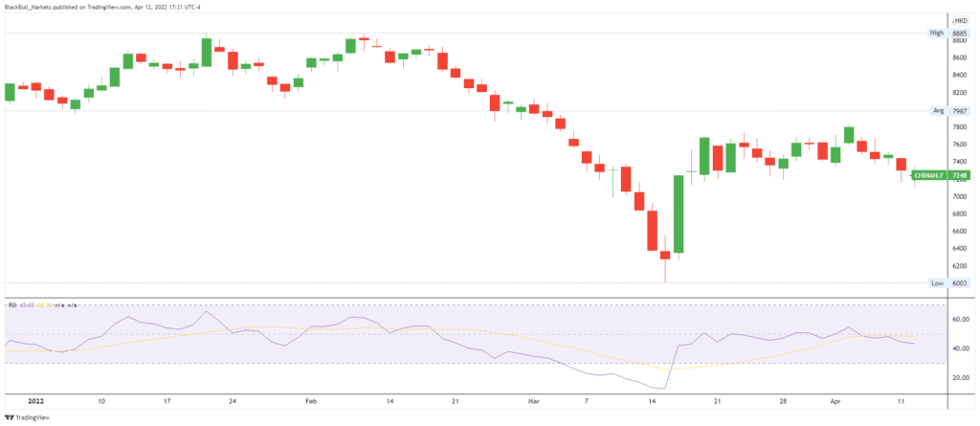
Task: Select the green CHINAH.F 7248 price tag
Action: [x=942, y=176]
